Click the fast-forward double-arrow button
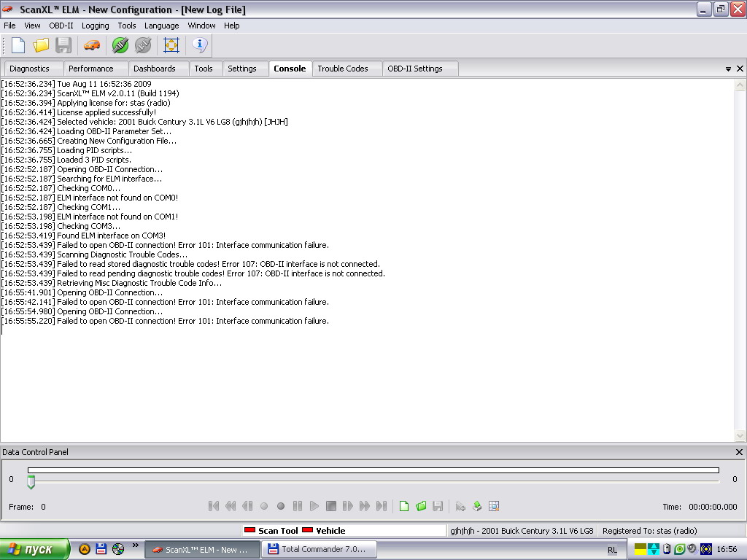The width and height of the screenshot is (747, 560). click(x=365, y=506)
